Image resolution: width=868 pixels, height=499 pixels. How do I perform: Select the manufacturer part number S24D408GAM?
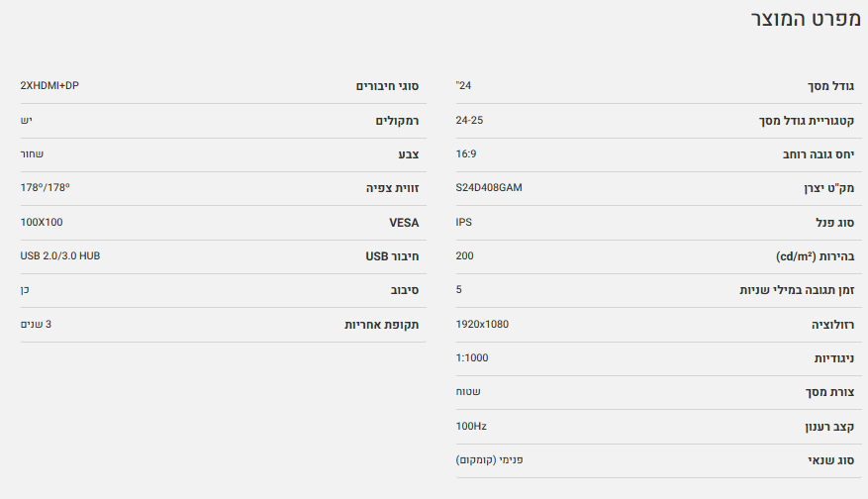489,188
